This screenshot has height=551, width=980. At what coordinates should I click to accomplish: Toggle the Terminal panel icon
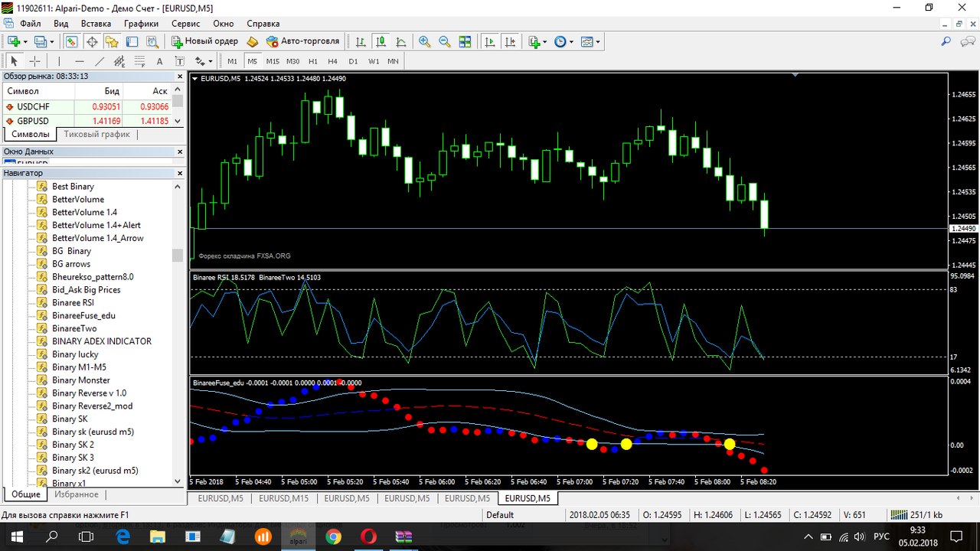(132, 41)
